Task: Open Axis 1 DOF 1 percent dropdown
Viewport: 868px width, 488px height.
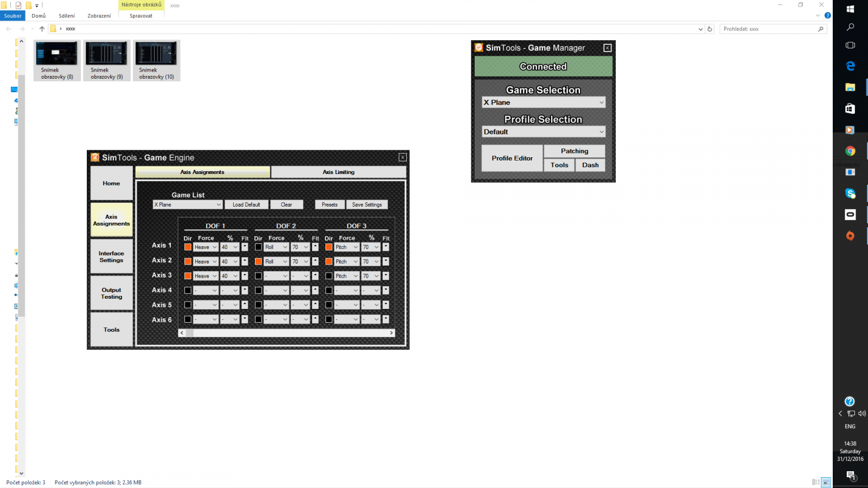Action: click(229, 247)
